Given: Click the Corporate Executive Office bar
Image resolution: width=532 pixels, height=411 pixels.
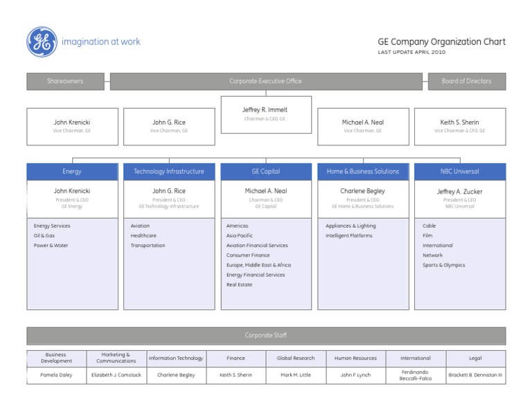Looking at the screenshot, I should [x=266, y=82].
